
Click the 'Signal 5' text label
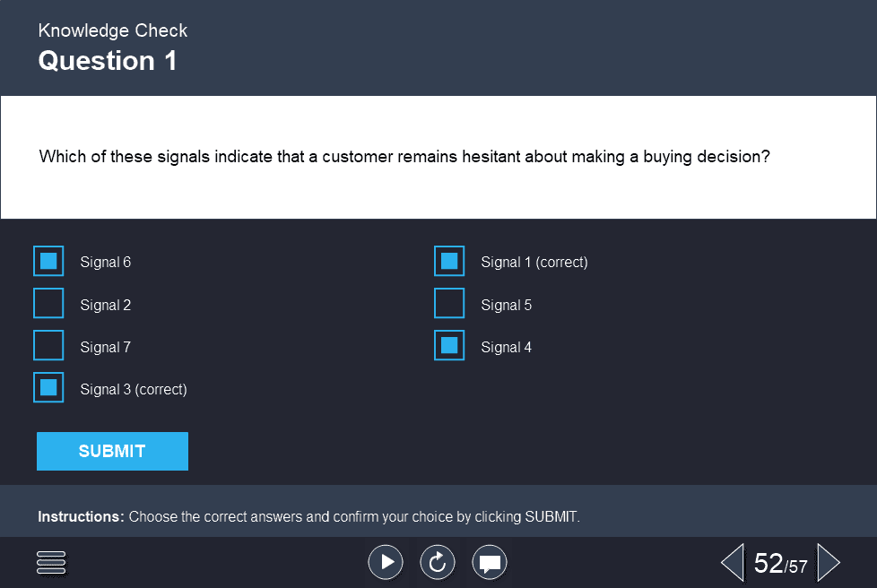coord(506,305)
